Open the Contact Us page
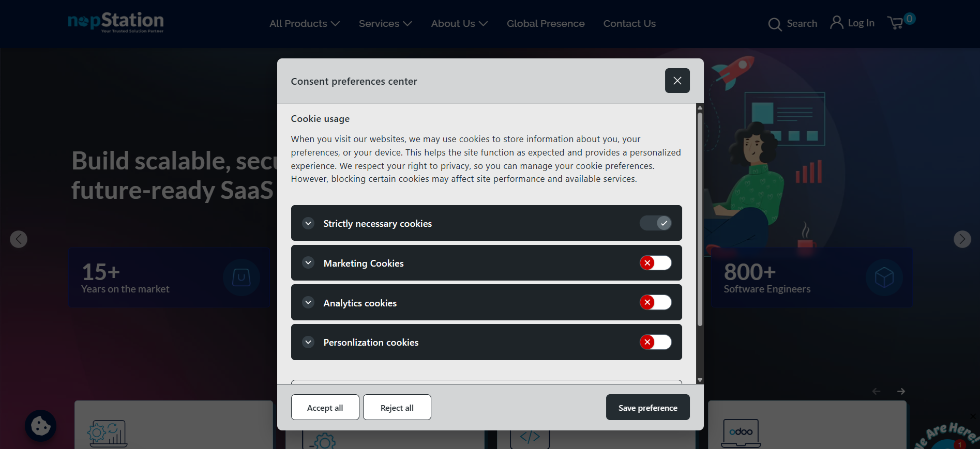The image size is (980, 449). [x=629, y=24]
